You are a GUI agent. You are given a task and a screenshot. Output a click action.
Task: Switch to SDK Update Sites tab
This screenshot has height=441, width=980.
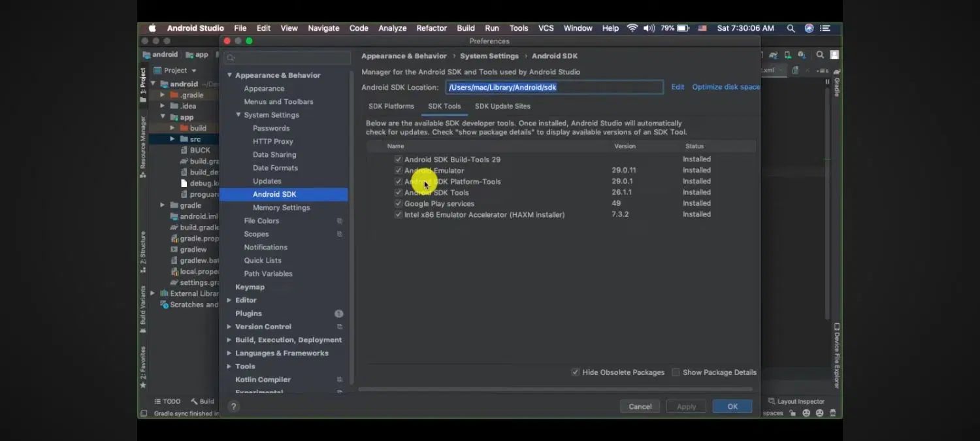pos(502,106)
